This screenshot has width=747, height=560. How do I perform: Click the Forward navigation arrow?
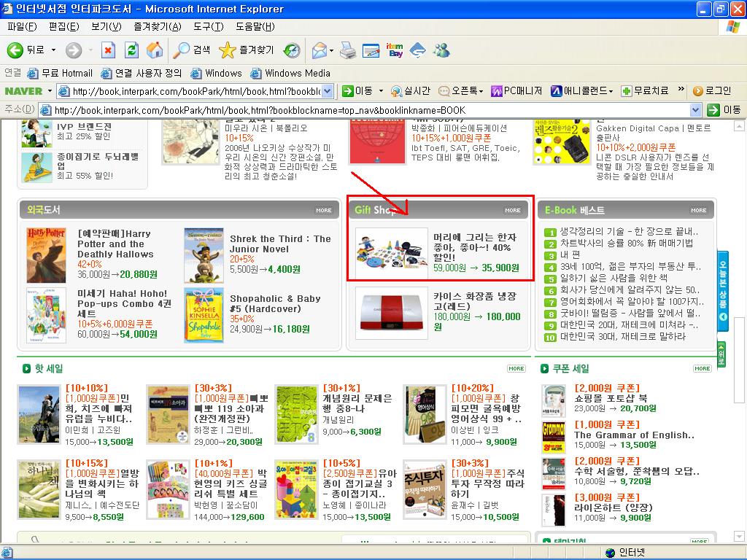point(74,50)
